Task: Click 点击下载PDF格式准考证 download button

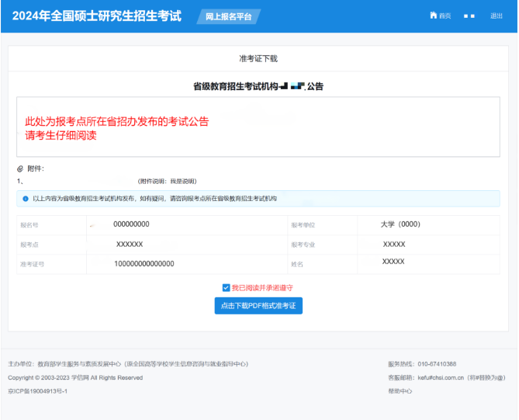Action: point(258,306)
